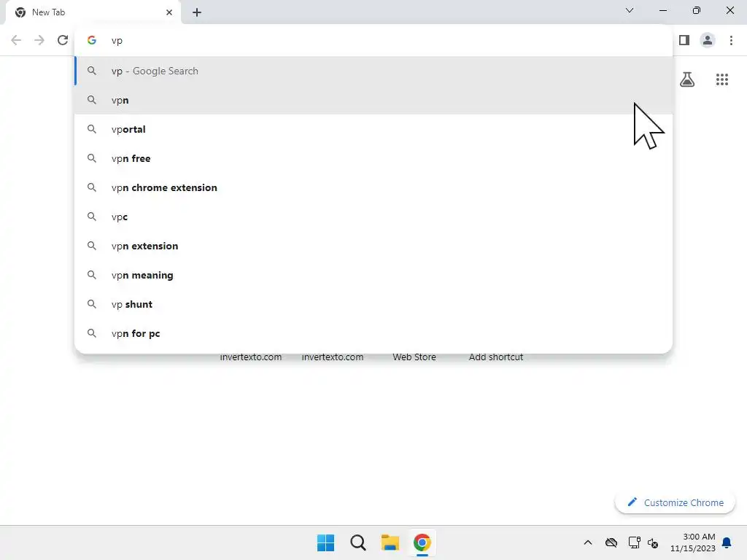The height and width of the screenshot is (560, 747).
Task: Show hidden system tray icons
Action: click(x=588, y=542)
